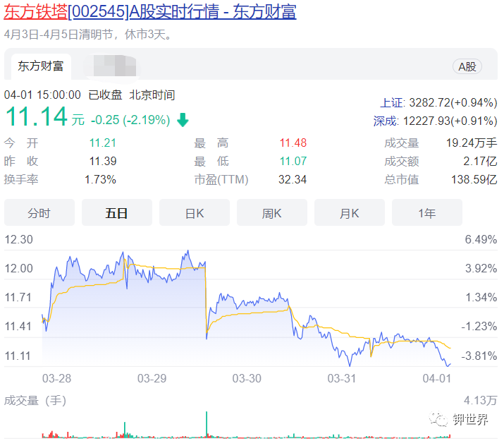Click the 03-30 date axis label
Image resolution: width=504 pixels, height=441 pixels.
coord(247,378)
